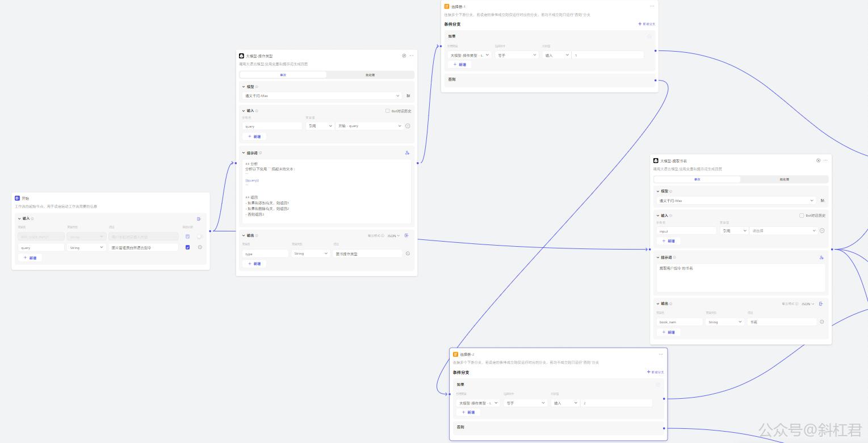Remove the 如果 condition in 选择器-1
The height and width of the screenshot is (443, 868).
click(x=649, y=36)
